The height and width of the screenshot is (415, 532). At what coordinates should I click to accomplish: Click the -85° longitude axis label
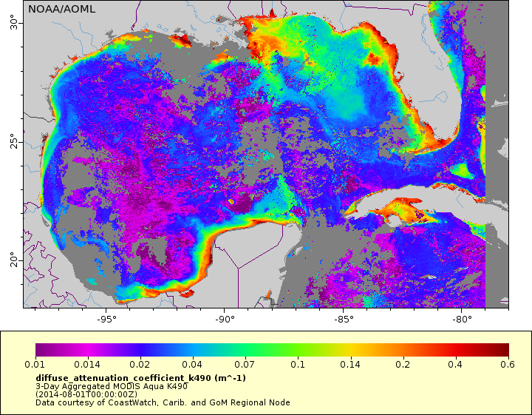[343, 320]
